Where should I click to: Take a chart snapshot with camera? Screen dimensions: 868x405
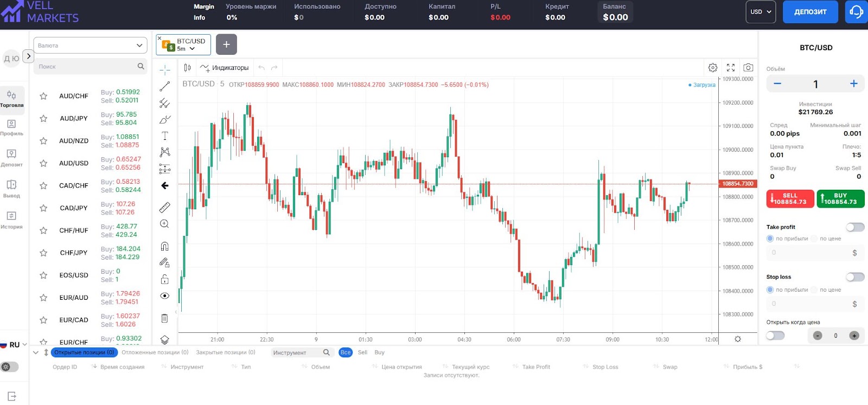coord(748,68)
